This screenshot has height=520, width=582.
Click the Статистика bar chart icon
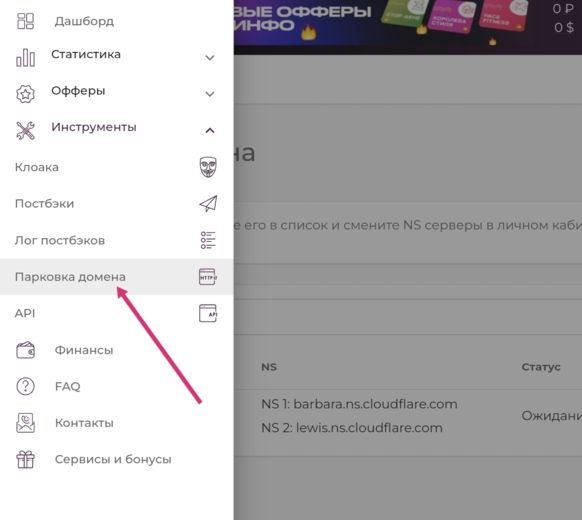click(25, 58)
